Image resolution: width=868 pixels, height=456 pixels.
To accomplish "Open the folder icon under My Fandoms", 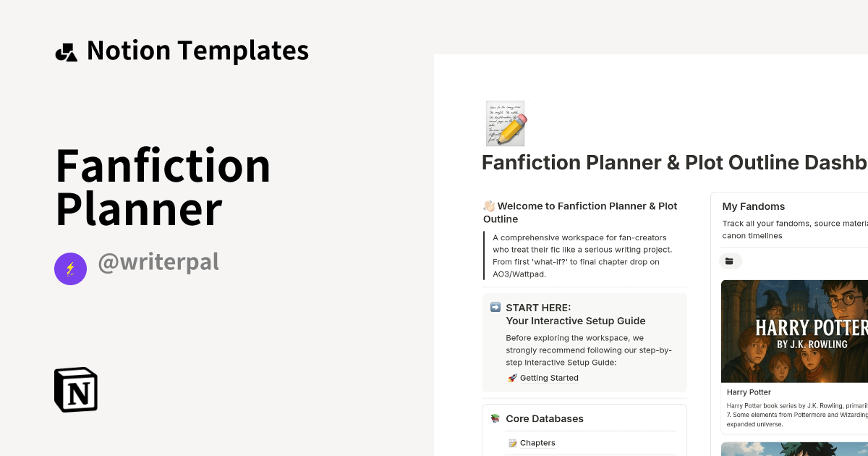I will pos(731,261).
